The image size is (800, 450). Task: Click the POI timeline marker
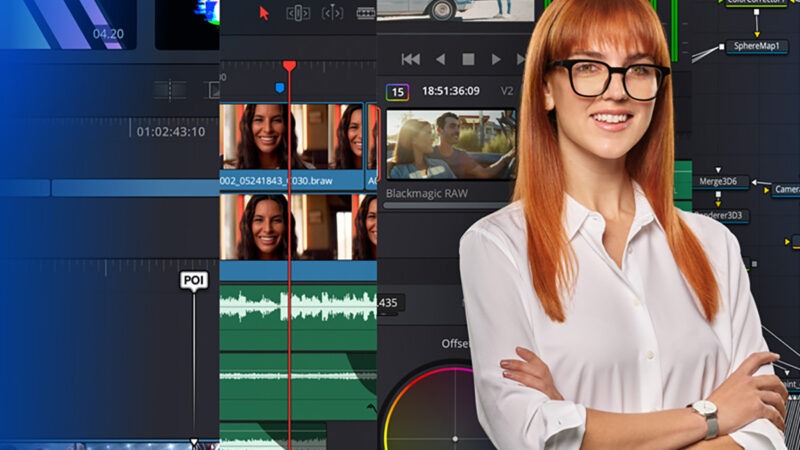tap(194, 281)
